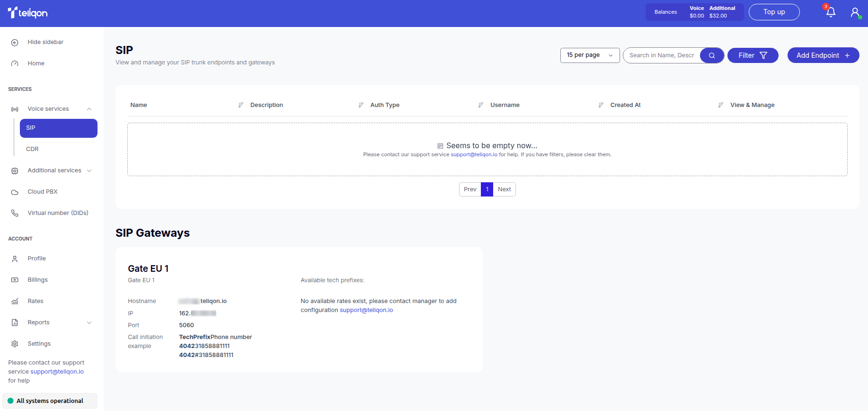The width and height of the screenshot is (868, 411).
Task: Sort by Name column icon
Action: click(240, 105)
